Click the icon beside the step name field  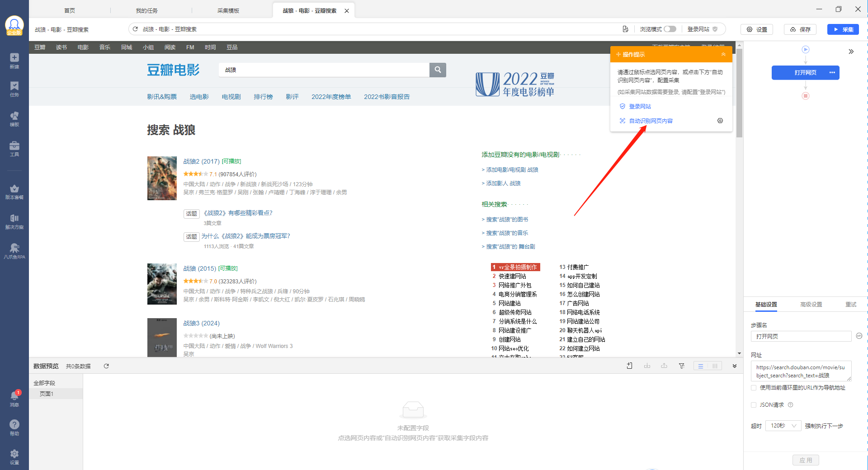[859, 336]
